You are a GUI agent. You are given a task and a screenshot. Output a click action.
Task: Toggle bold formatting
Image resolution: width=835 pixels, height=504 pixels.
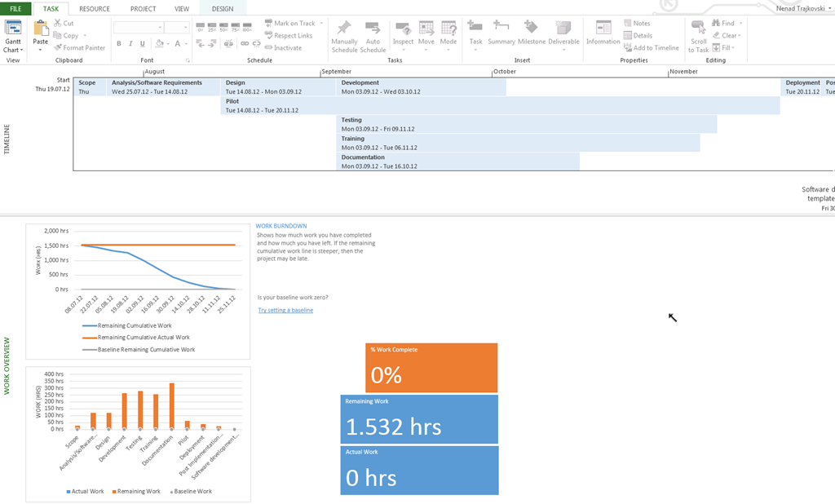pos(120,43)
